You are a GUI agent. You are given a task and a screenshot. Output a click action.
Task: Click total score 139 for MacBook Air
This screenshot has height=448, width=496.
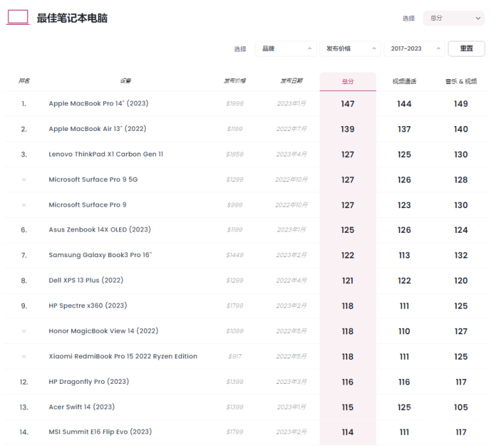(348, 129)
